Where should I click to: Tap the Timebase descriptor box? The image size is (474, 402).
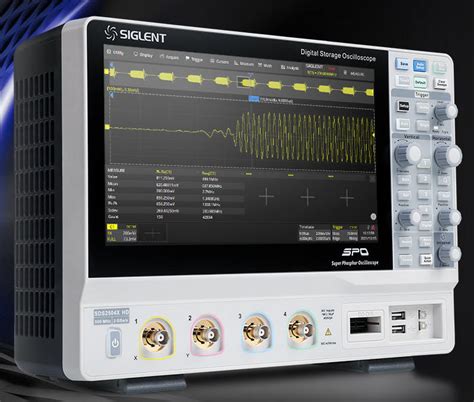[x=314, y=232]
